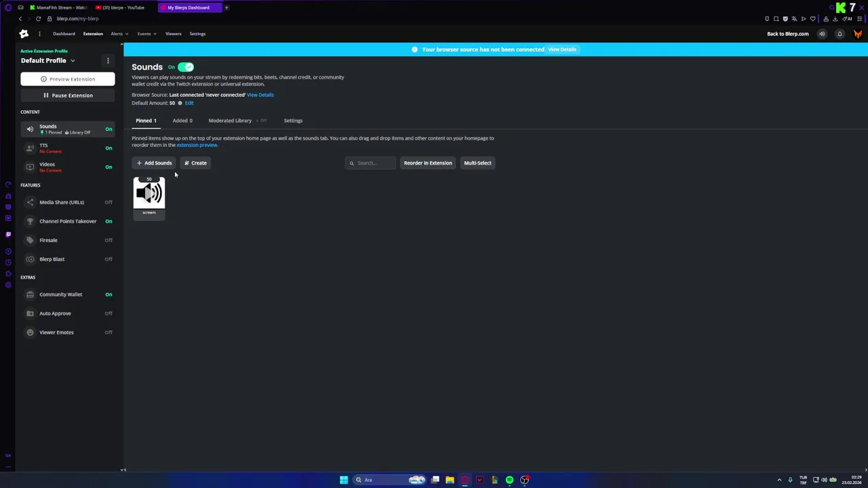This screenshot has width=868, height=488.
Task: Click the Videos icon in sidebar
Action: [30, 167]
